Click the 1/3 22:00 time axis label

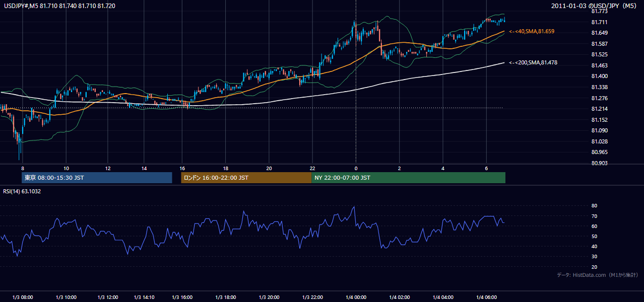(312, 297)
